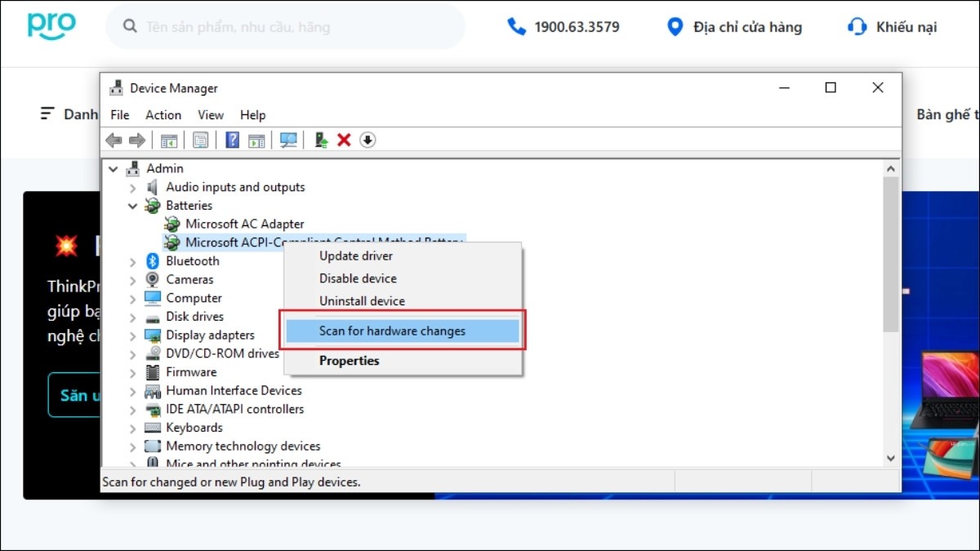Screen dimensions: 980x551
Task: Open the Action menu
Action: [163, 115]
